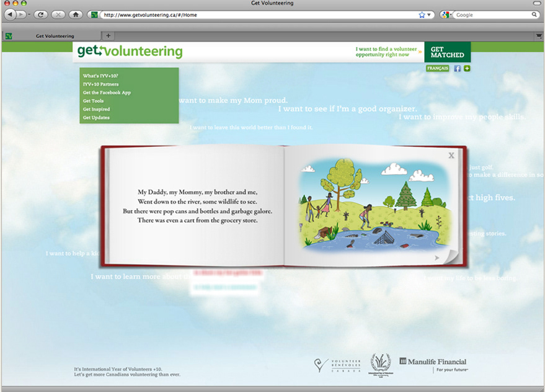Open the International Year of Volunteers emblem
The width and height of the screenshot is (545, 392).
click(381, 365)
